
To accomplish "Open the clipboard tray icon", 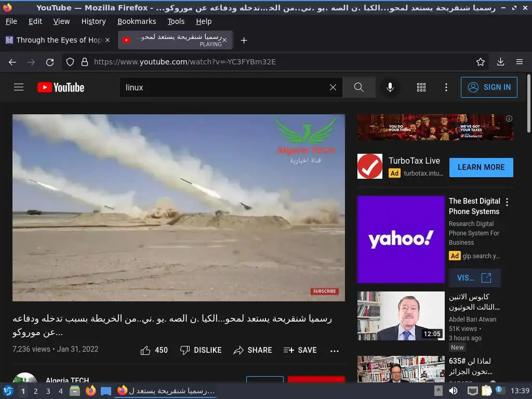I will (486, 391).
